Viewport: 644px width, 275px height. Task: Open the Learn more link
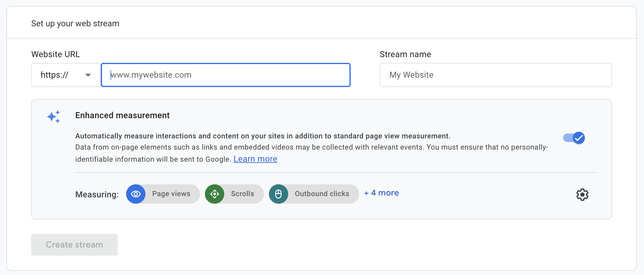coord(255,159)
